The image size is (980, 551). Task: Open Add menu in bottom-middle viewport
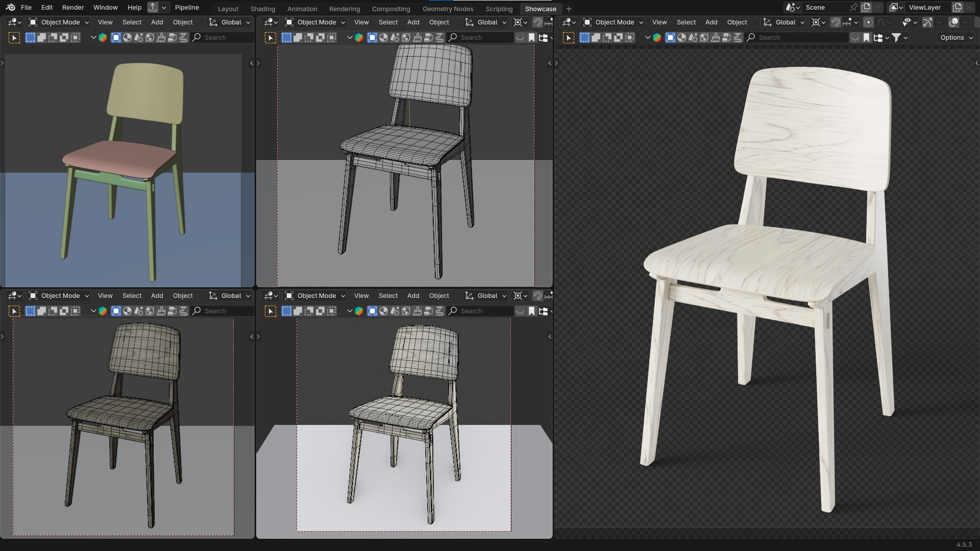pyautogui.click(x=413, y=296)
